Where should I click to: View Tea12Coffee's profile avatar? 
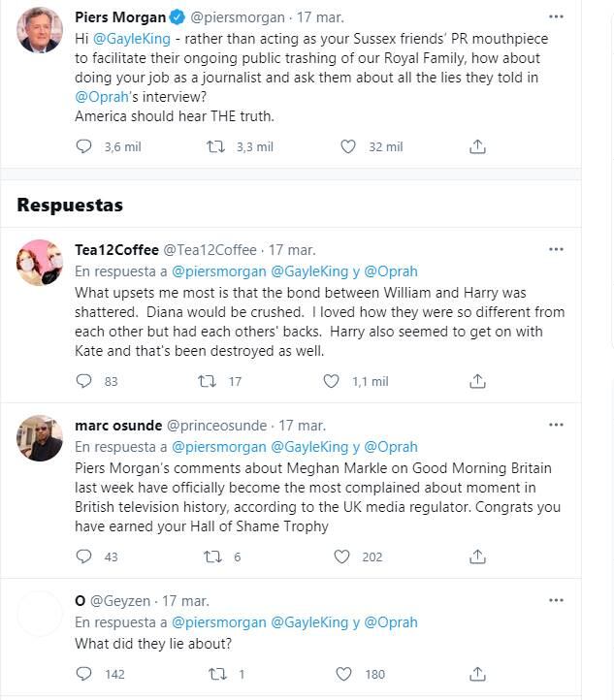40,263
